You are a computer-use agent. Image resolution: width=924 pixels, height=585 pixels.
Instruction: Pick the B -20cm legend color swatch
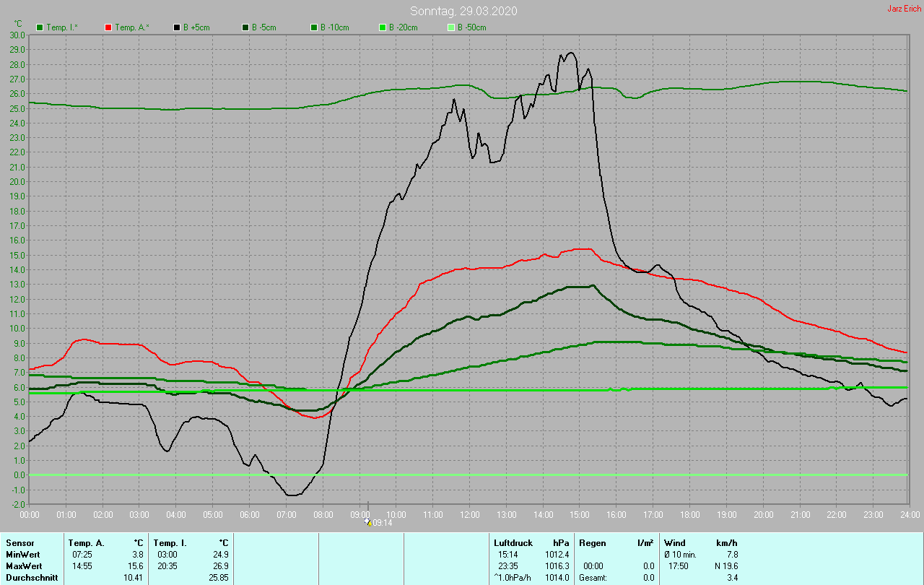coord(383,27)
